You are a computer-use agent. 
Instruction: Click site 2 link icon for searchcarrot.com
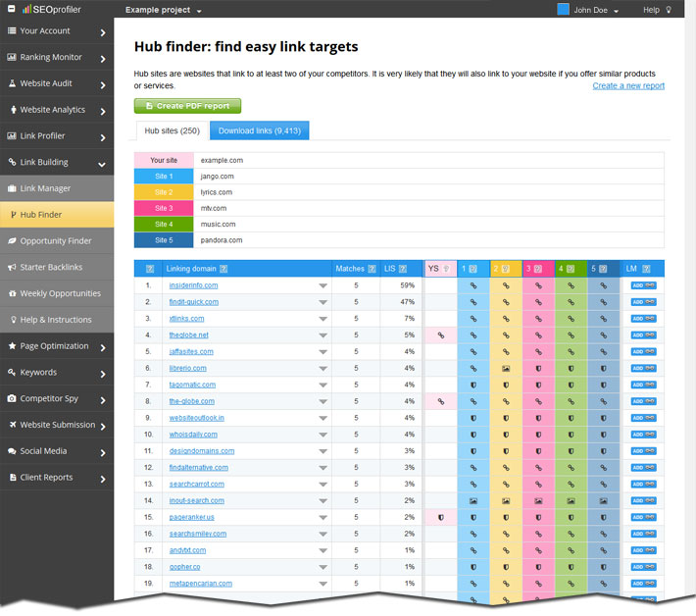tap(506, 485)
